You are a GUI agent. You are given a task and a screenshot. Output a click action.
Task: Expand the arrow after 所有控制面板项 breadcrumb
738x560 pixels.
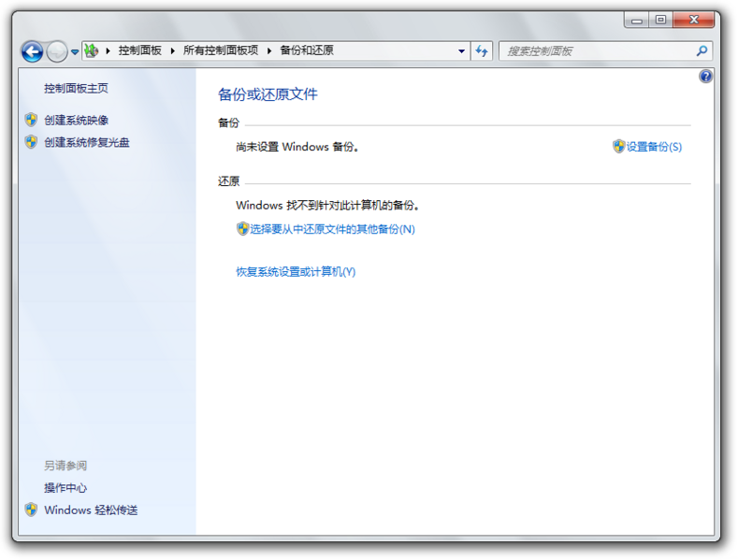[x=269, y=50]
